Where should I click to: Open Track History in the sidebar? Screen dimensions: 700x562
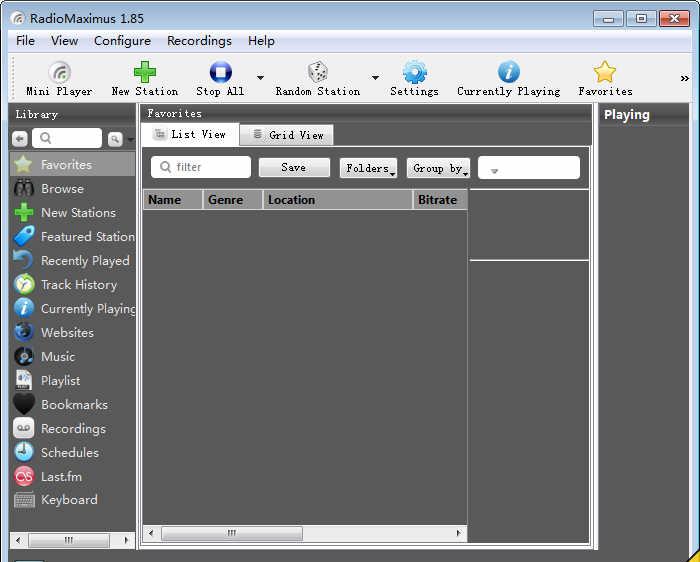(x=72, y=285)
